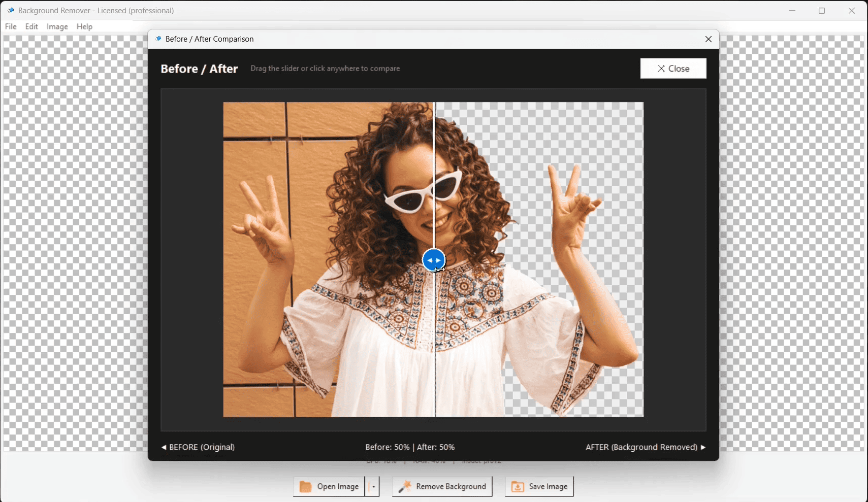Click the Save Image disk icon button
868x502 pixels.
(x=518, y=487)
